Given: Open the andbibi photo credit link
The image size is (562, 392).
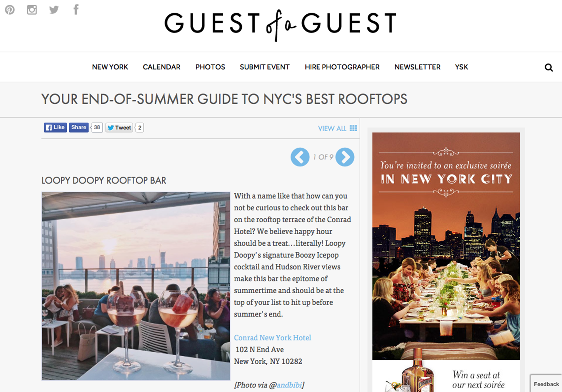Looking at the screenshot, I should point(289,385).
